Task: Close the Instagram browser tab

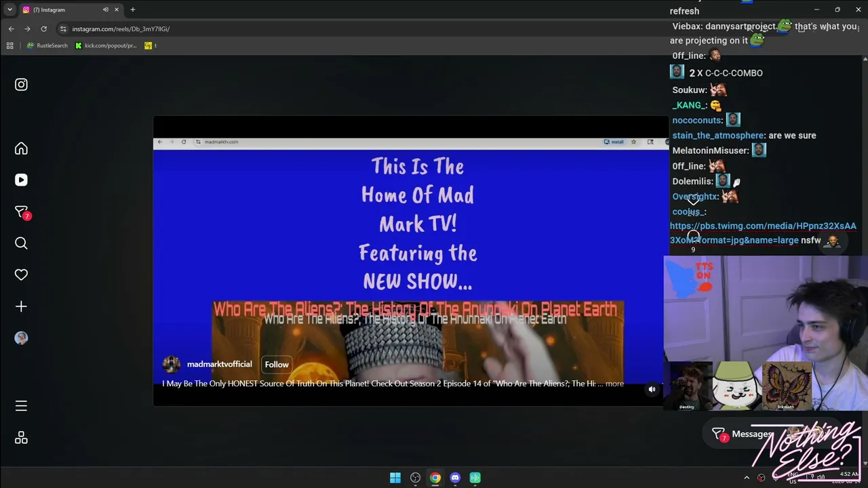Action: tap(117, 9)
